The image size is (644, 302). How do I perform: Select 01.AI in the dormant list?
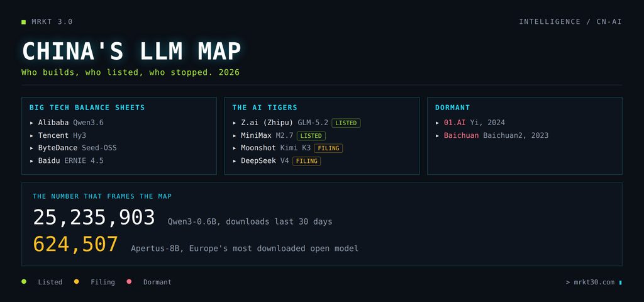[x=455, y=123]
